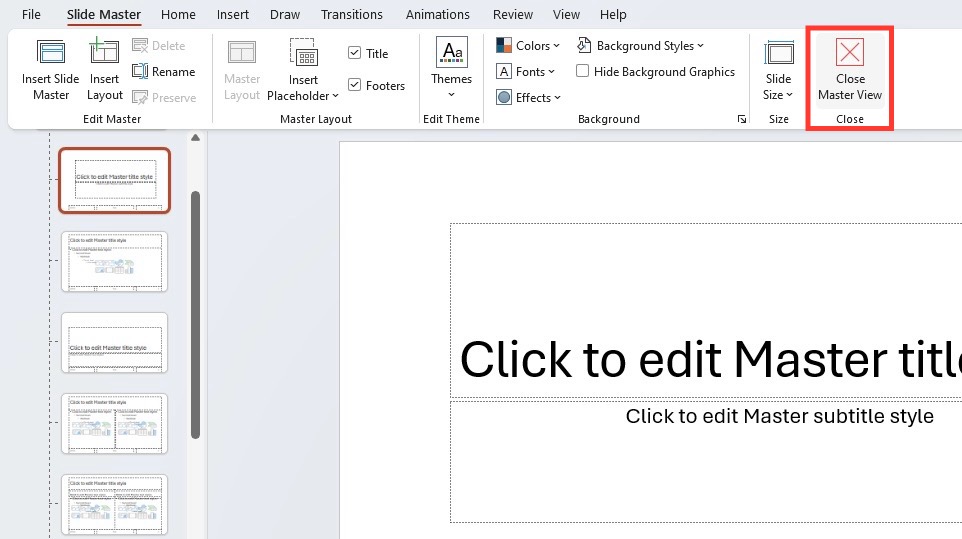This screenshot has height=539, width=962.
Task: Uncheck the Footers checkbox
Action: (354, 85)
